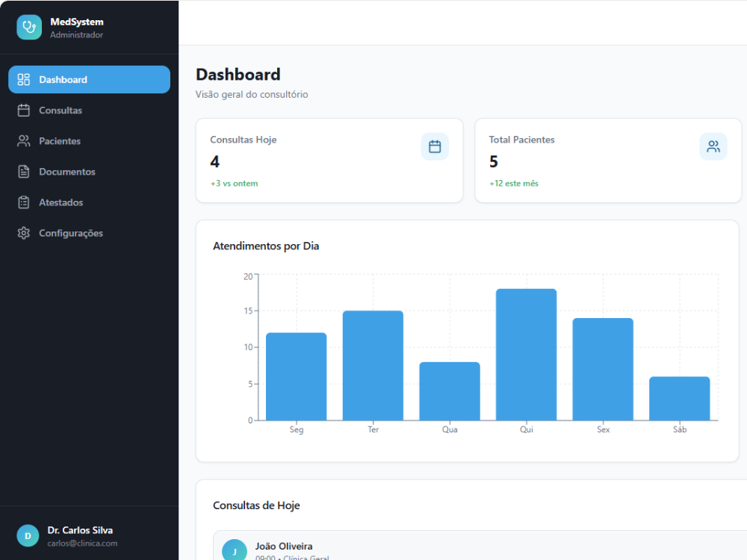Click the Sáb bar in Atendimentos chart

(x=679, y=399)
